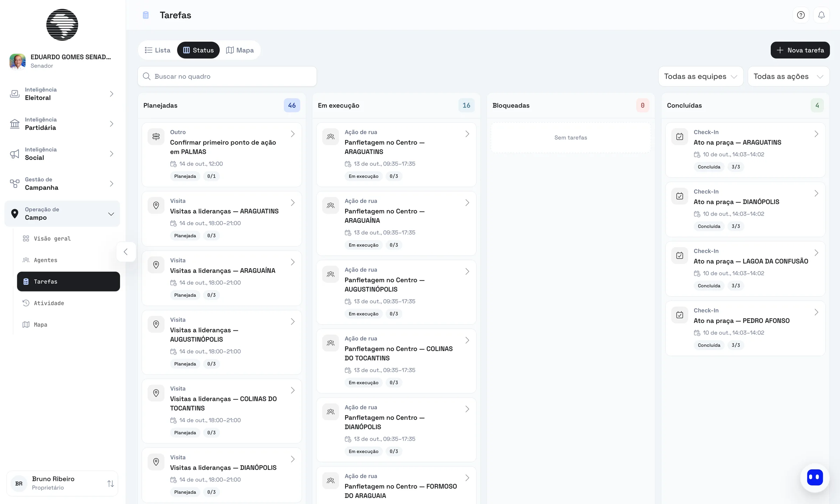
Task: Open Mapa item in sidebar submenu
Action: click(68, 324)
